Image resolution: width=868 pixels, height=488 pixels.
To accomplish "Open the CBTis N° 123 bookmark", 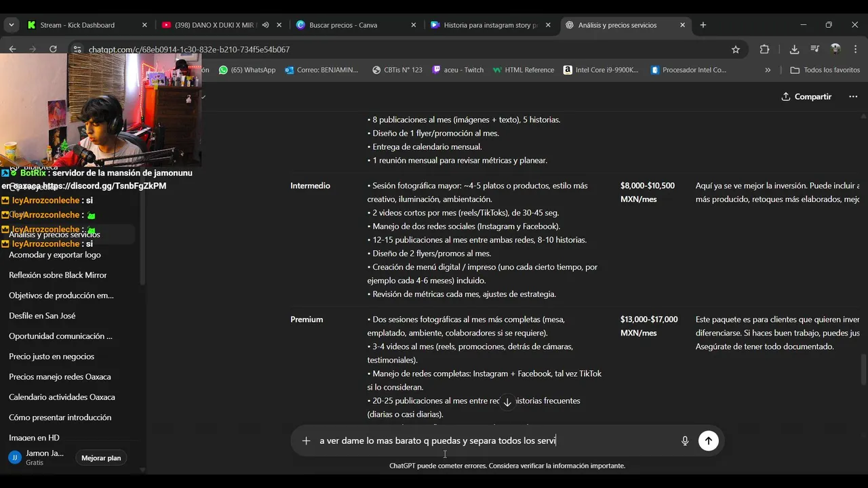I will [397, 70].
